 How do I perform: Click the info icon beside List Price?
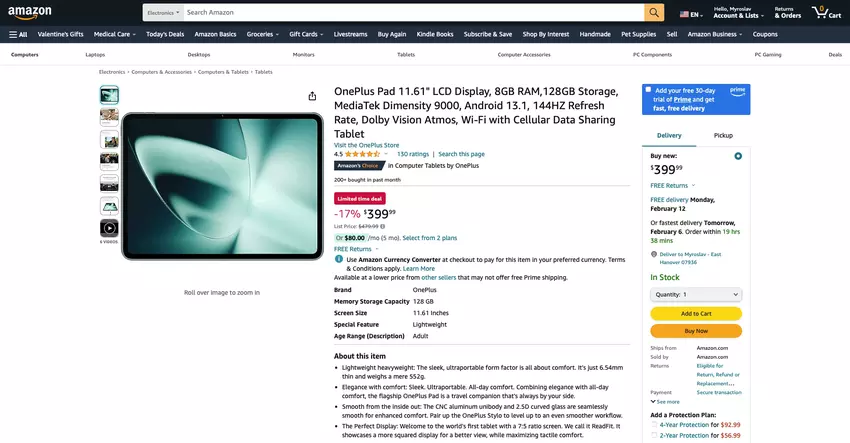click(383, 227)
